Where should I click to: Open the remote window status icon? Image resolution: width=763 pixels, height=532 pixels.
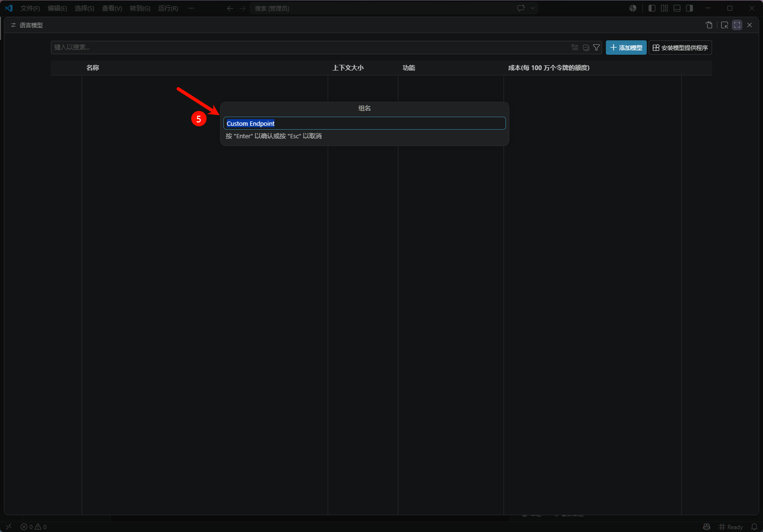click(x=8, y=527)
